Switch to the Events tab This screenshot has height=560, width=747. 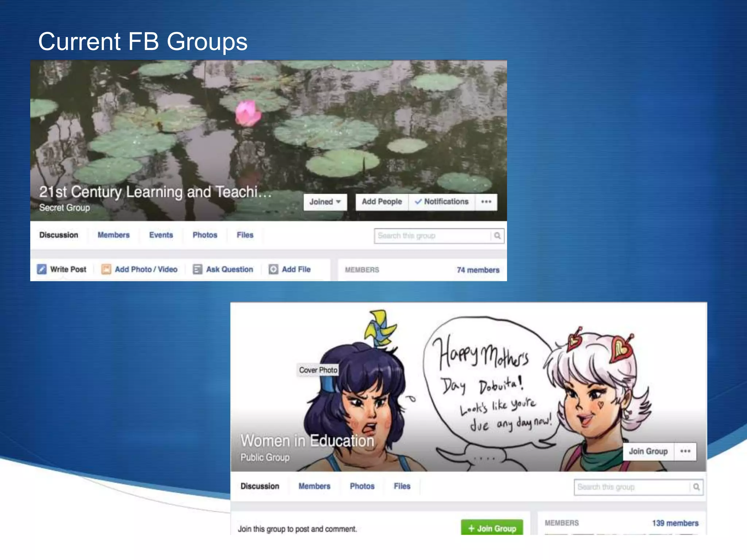[x=161, y=235]
